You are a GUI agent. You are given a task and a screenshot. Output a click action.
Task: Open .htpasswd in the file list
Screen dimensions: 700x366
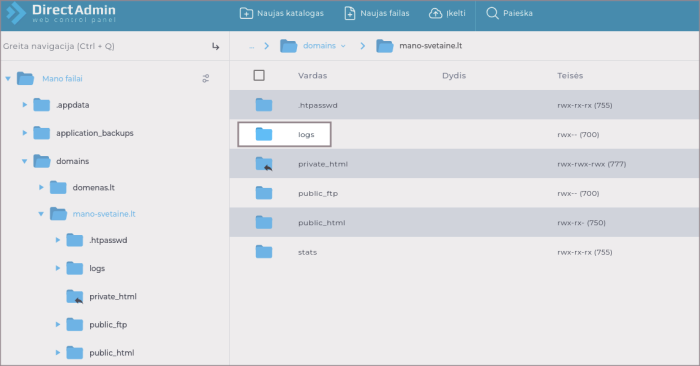click(x=317, y=105)
